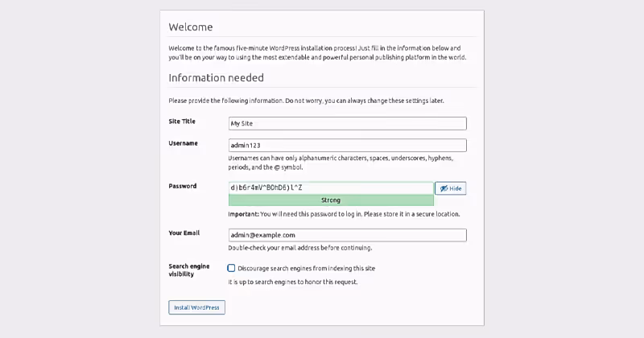Click the "Your Email" field label
The image size is (644, 338).
click(x=184, y=233)
